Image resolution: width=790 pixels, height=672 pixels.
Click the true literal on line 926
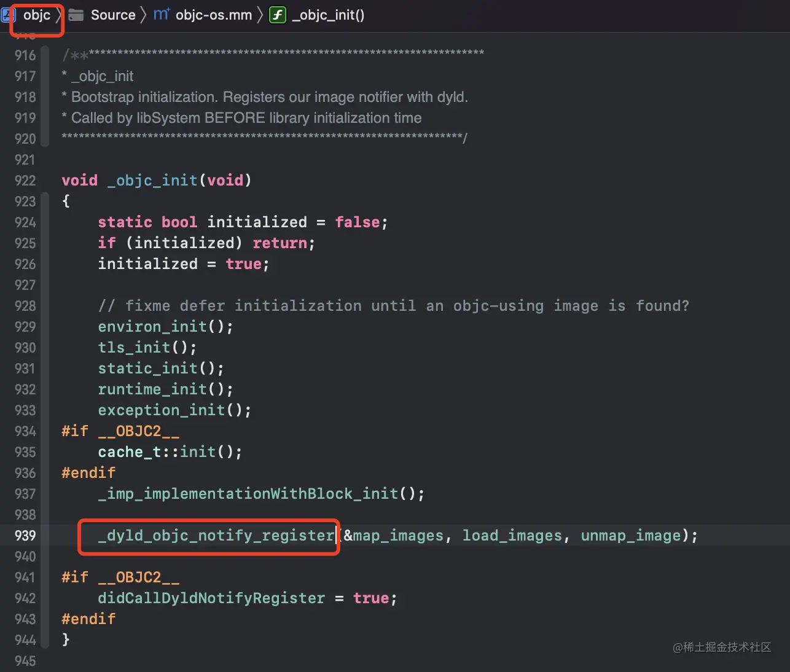tap(244, 264)
